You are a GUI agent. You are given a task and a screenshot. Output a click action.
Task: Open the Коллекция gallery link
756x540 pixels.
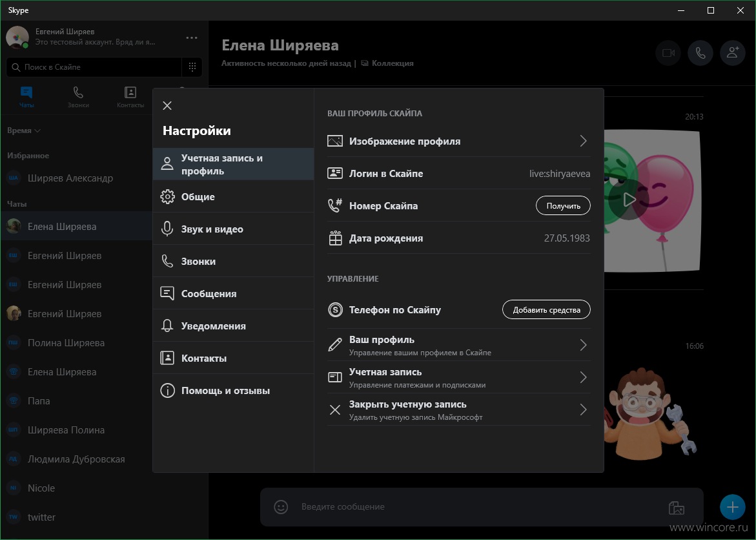387,63
